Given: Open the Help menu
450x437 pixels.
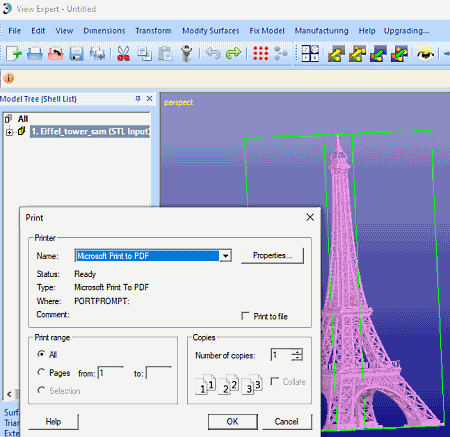Looking at the screenshot, I should pyautogui.click(x=367, y=31).
